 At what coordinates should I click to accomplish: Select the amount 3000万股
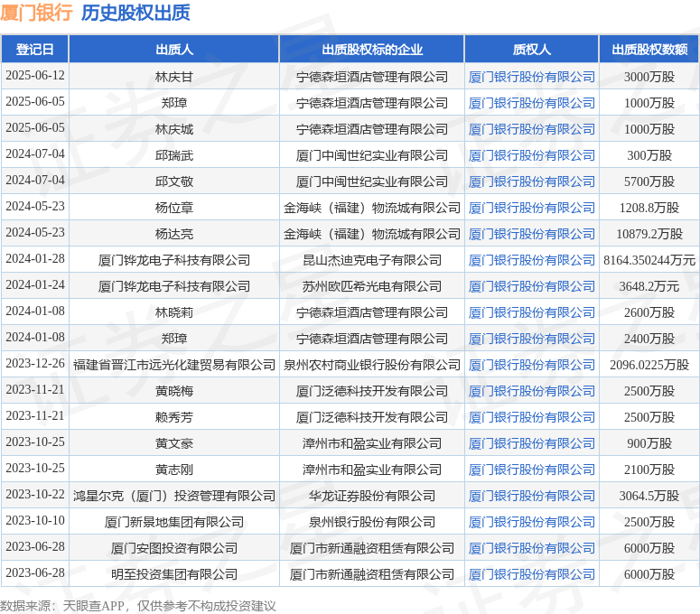pos(649,77)
